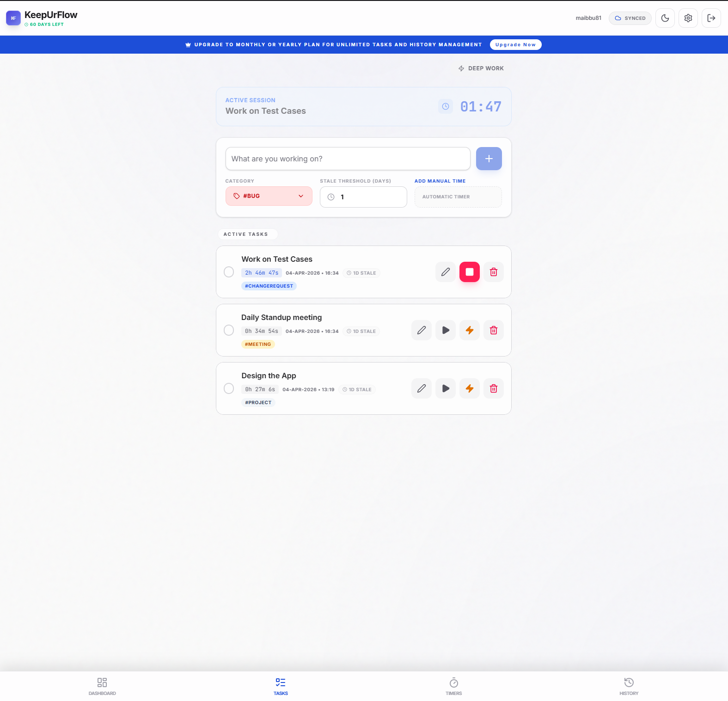Open the TIMERS tab
Screen dimensions: 728x701
coord(454,686)
